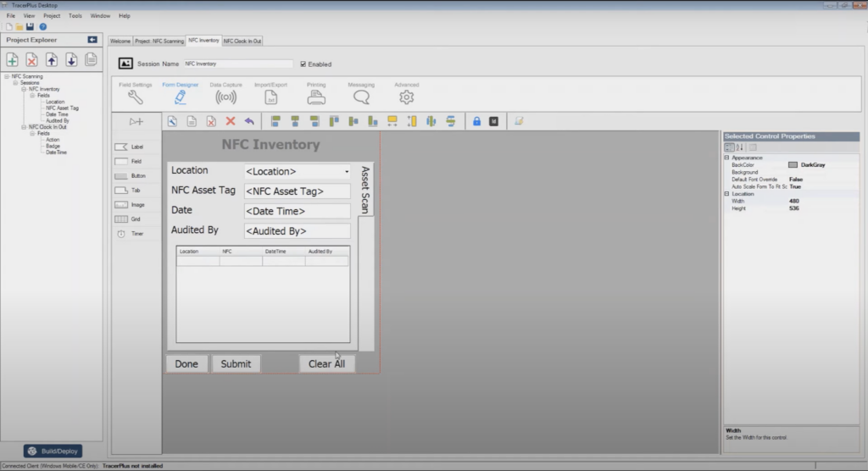Open the View menu
The width and height of the screenshot is (868, 471).
click(29, 15)
